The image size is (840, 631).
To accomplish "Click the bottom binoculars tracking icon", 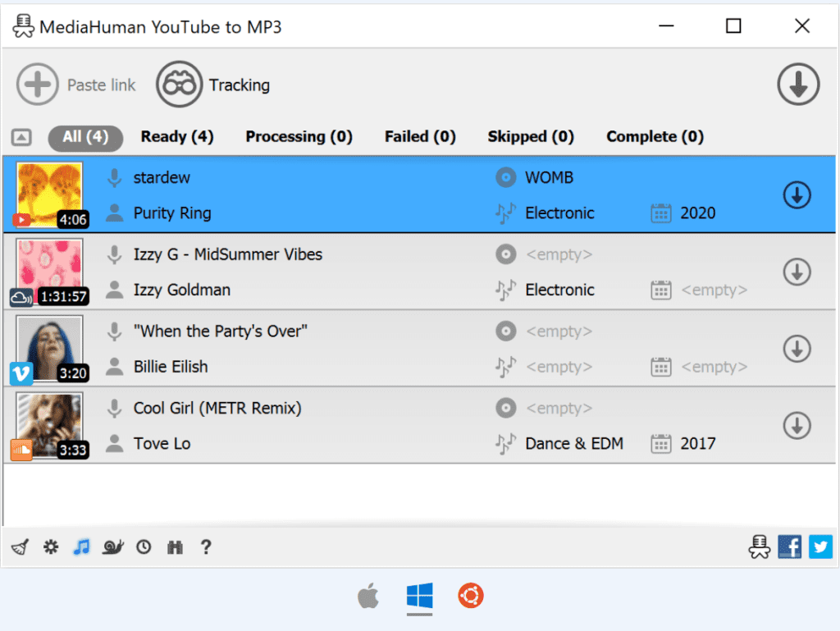I will click(x=176, y=547).
